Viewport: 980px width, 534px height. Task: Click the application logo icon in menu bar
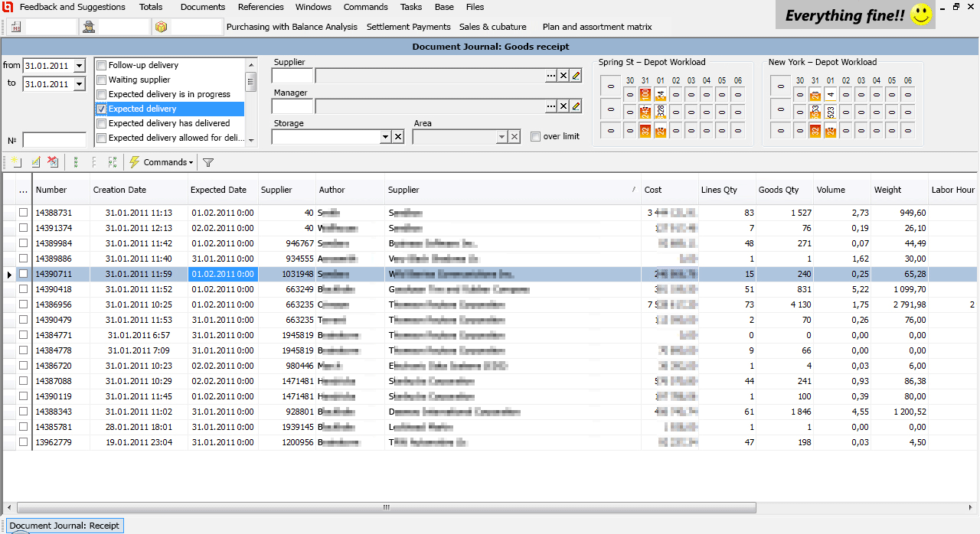pyautogui.click(x=8, y=7)
